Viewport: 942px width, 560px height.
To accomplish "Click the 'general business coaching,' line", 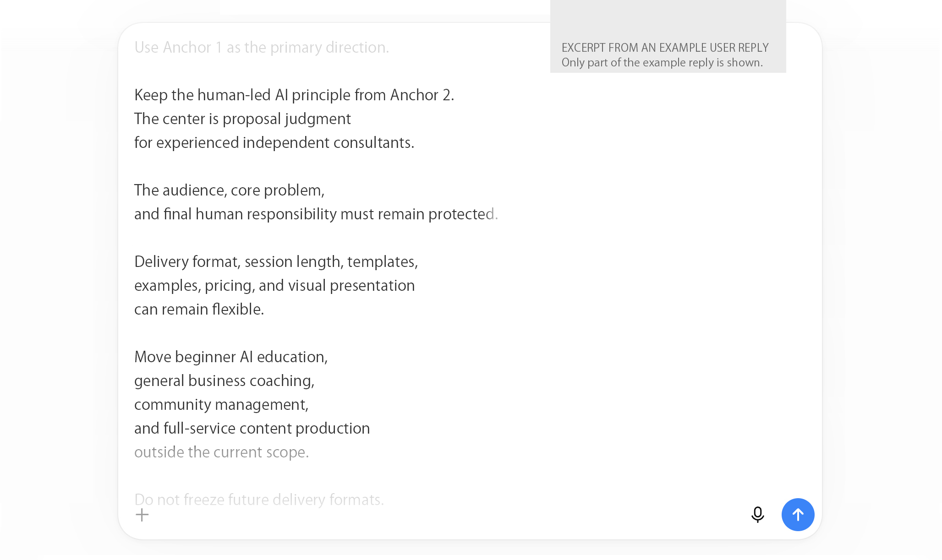I will 224,381.
